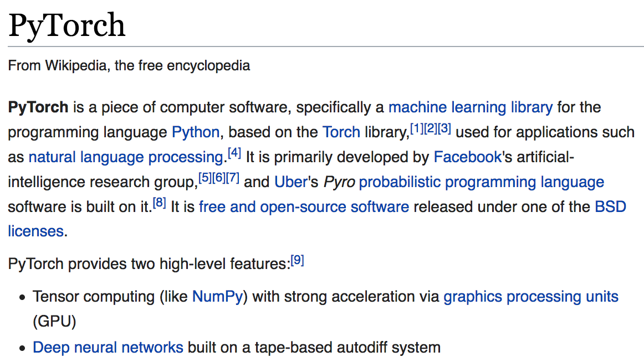Viewport: 644px width, 362px height.
Task: Click the '(GPU)' text in the first bullet
Action: (x=55, y=322)
